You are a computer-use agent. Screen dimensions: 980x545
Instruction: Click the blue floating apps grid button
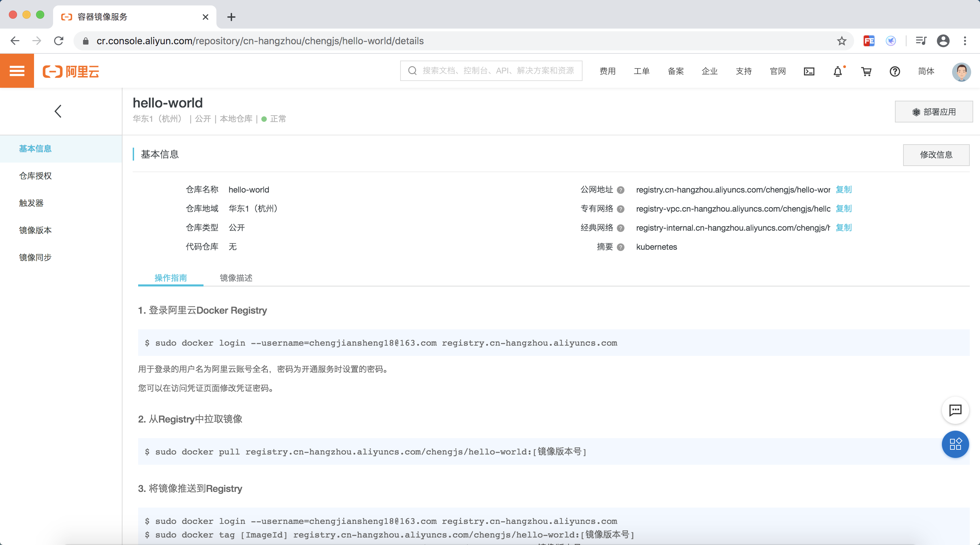pos(955,444)
